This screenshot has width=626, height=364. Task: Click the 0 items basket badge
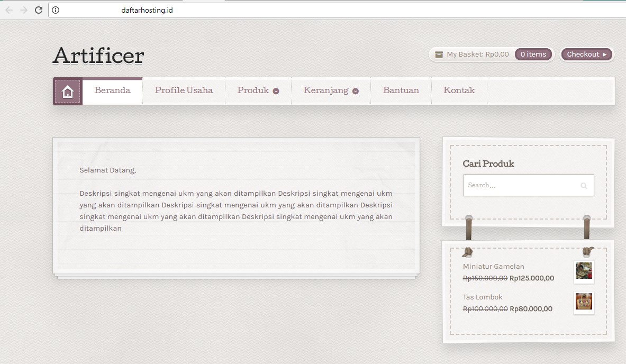pos(533,54)
